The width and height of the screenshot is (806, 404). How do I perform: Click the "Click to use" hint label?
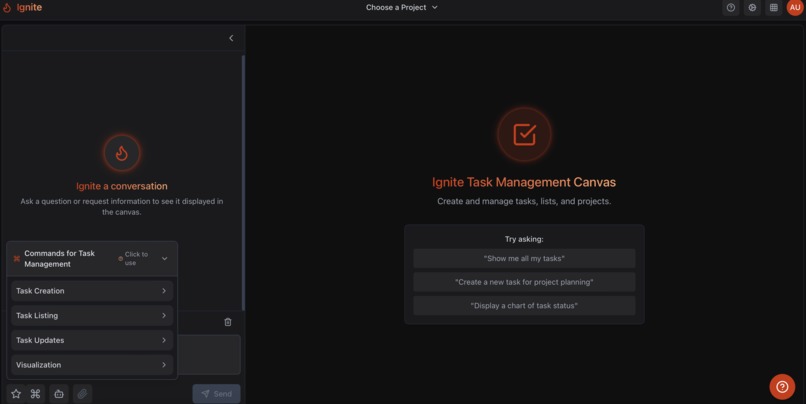pyautogui.click(x=136, y=259)
